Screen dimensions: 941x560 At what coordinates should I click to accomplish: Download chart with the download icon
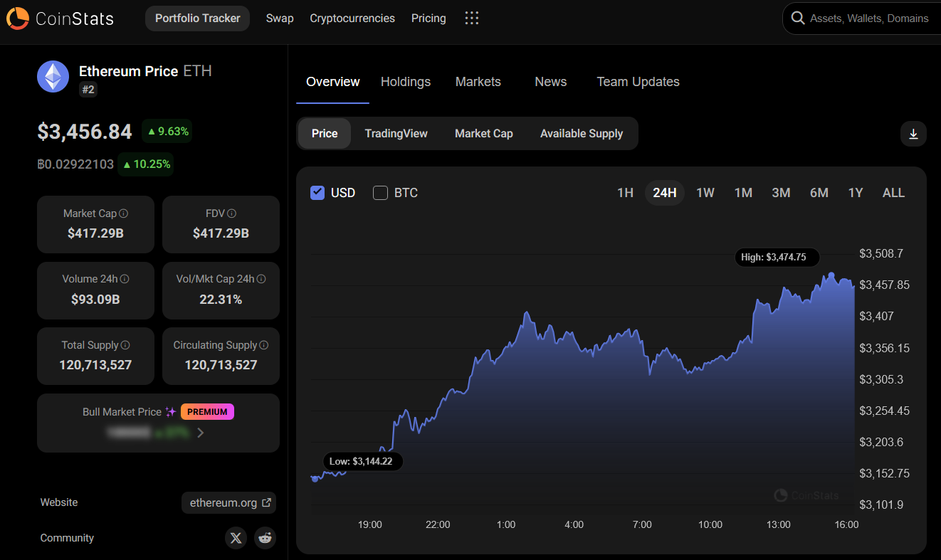coord(913,134)
